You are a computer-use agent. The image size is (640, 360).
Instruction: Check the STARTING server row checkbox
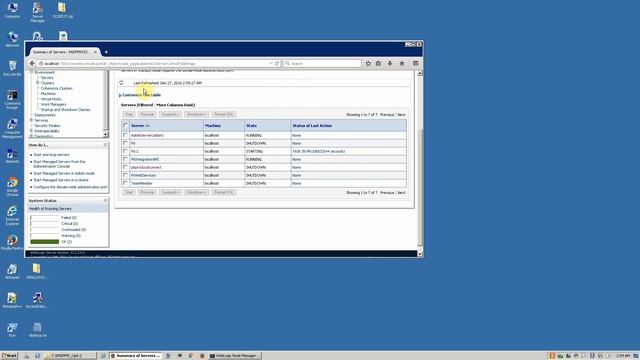(125, 151)
